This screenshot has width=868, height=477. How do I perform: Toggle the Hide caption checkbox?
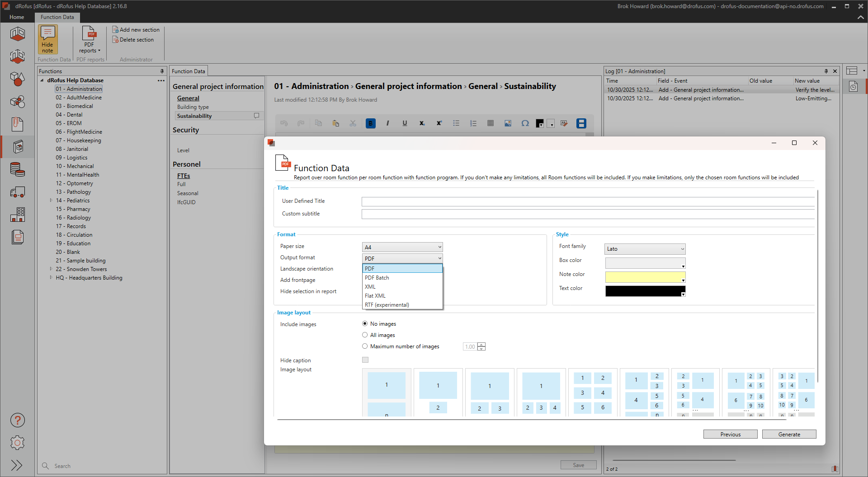[365, 360]
